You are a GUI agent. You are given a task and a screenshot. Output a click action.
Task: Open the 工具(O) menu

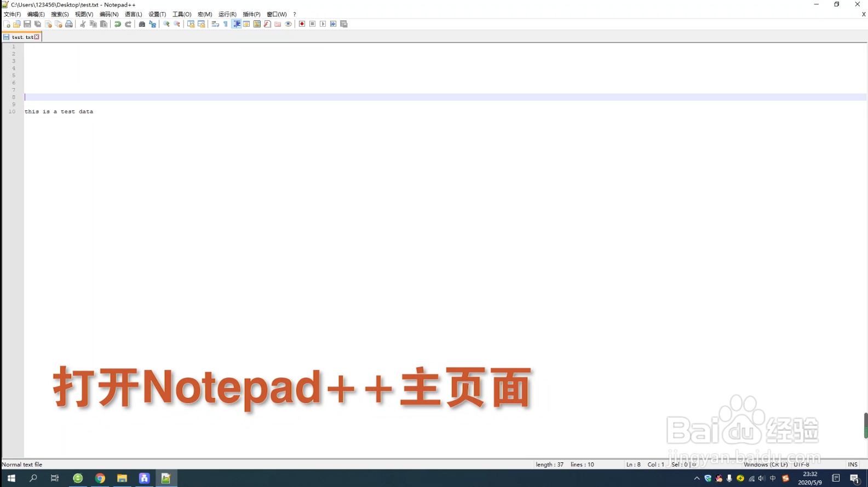click(x=182, y=14)
